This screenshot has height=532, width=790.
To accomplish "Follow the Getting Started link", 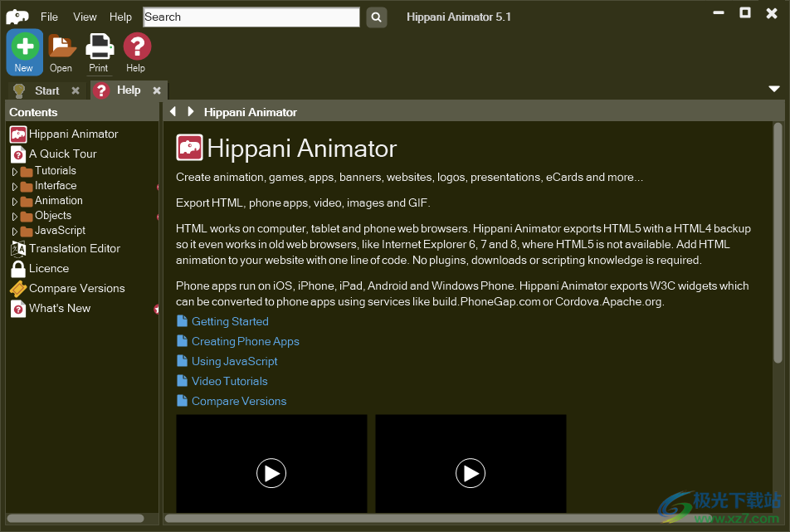I will [x=230, y=321].
